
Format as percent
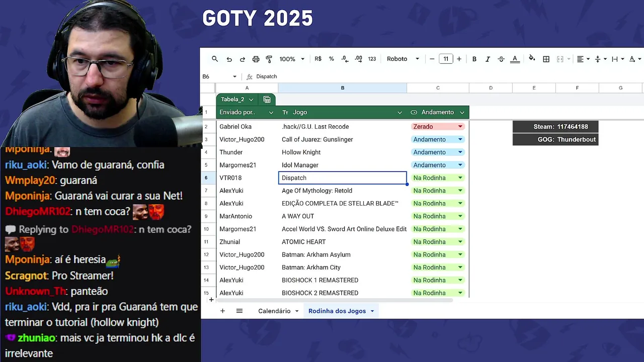[x=331, y=59]
